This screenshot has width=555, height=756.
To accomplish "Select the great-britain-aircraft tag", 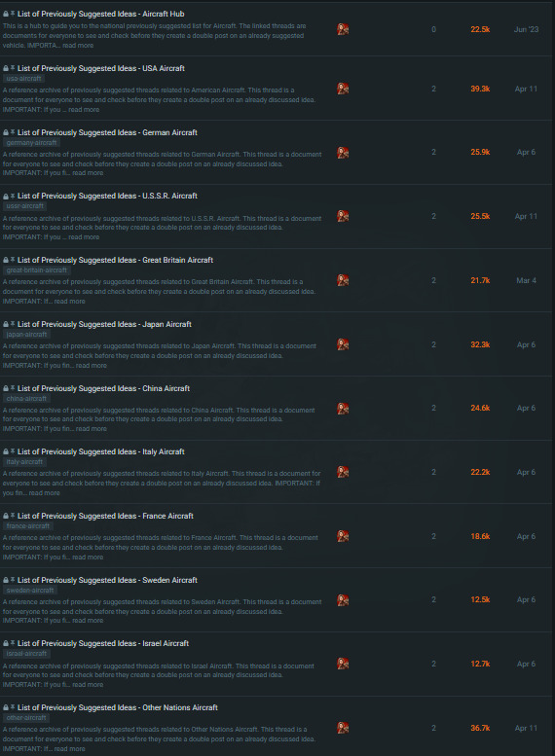I will (x=37, y=270).
